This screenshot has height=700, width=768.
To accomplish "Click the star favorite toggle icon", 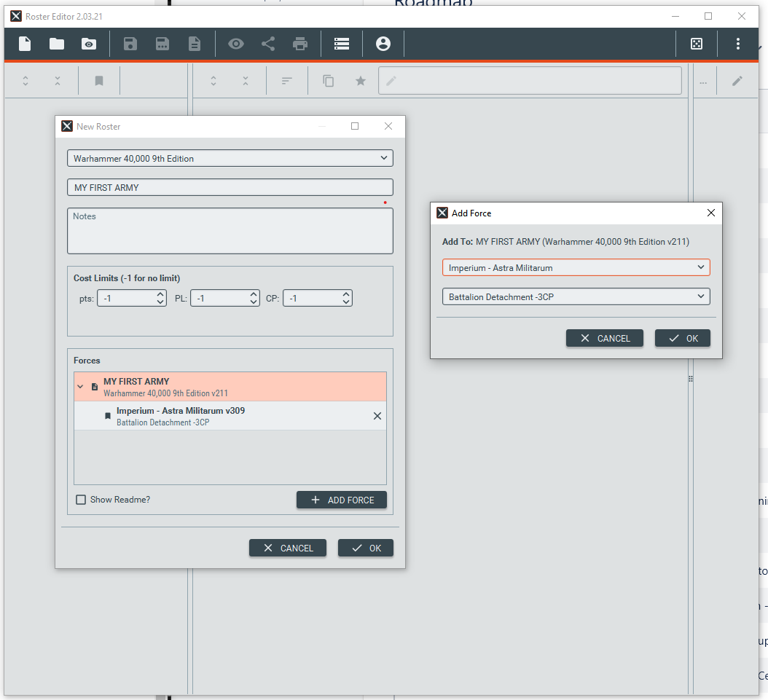I will tap(361, 82).
